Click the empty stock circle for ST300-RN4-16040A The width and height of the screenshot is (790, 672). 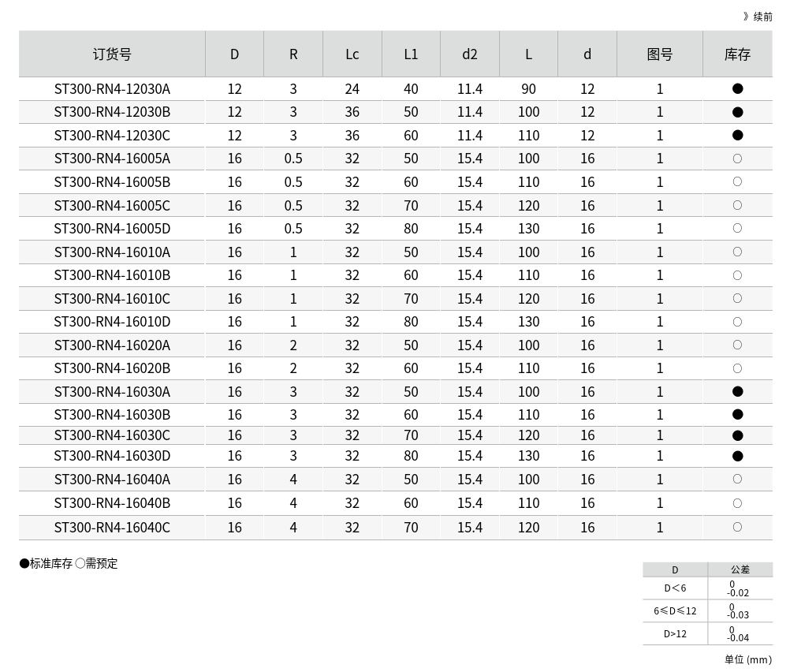[737, 480]
